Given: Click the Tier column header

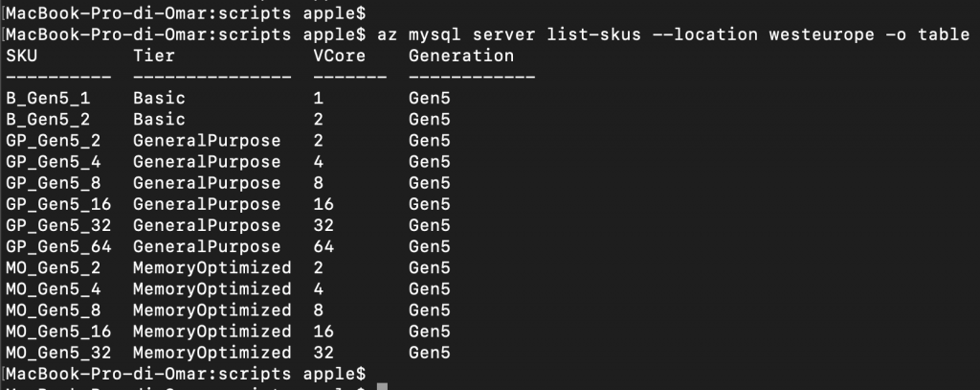Looking at the screenshot, I should click(154, 56).
